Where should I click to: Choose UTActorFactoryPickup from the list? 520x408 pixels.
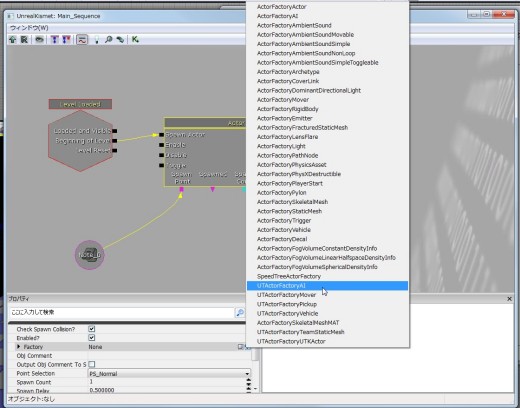pos(327,304)
